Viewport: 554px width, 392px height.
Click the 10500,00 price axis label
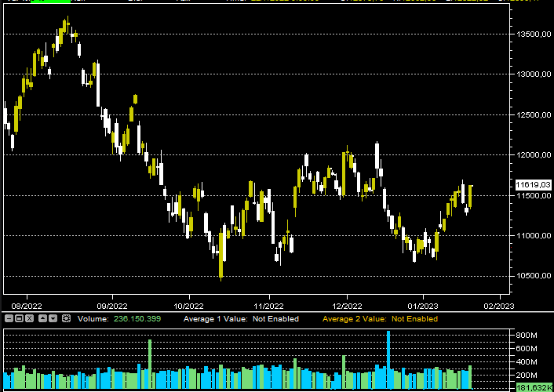tap(534, 276)
